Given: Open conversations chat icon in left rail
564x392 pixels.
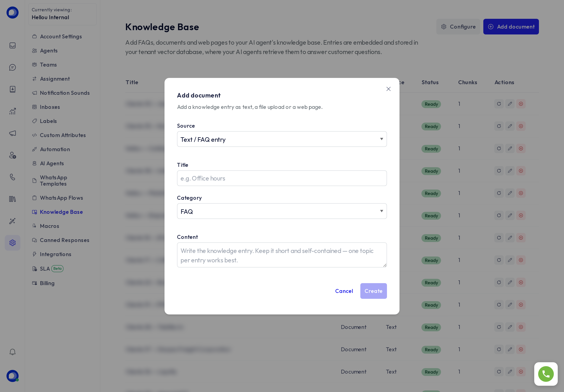Looking at the screenshot, I should pos(13,67).
